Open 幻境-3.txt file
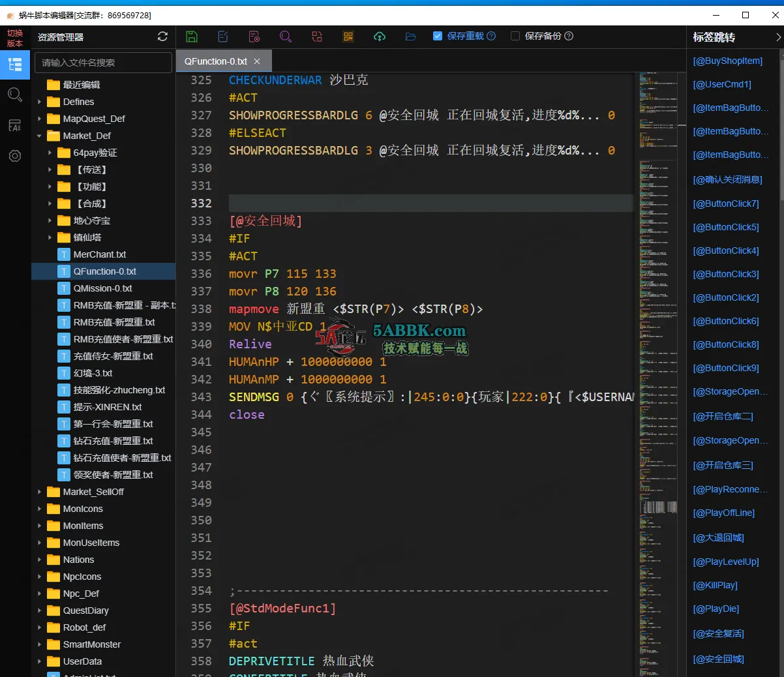Screen dimensions: 784x677 93,373
